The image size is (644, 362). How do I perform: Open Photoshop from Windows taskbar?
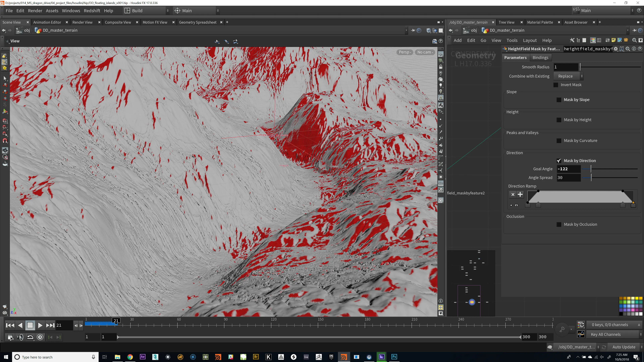394,357
